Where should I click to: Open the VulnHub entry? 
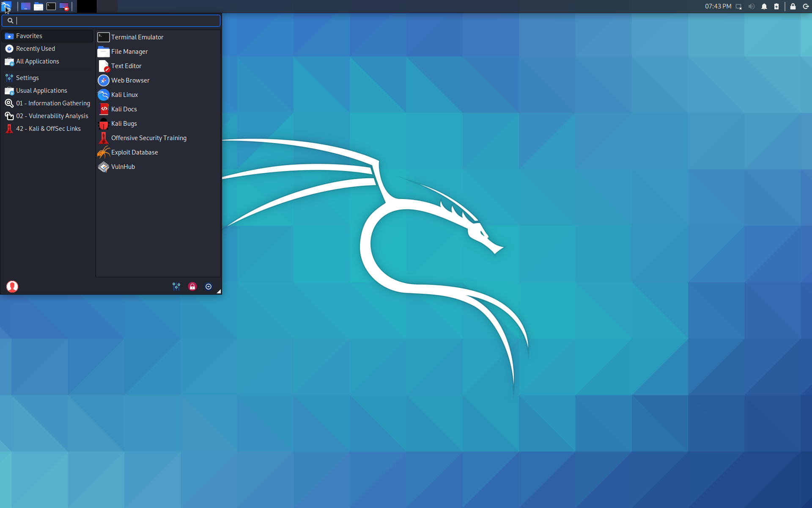[158, 167]
